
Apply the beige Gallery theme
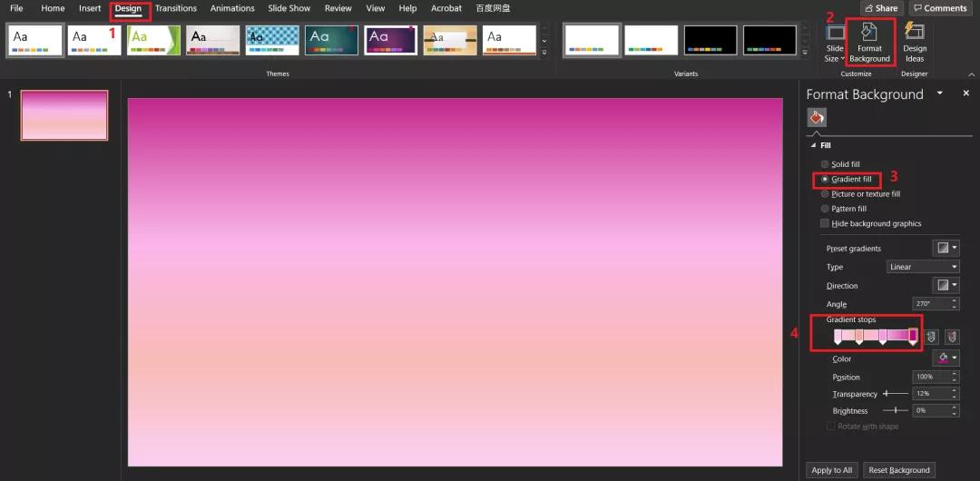point(213,41)
